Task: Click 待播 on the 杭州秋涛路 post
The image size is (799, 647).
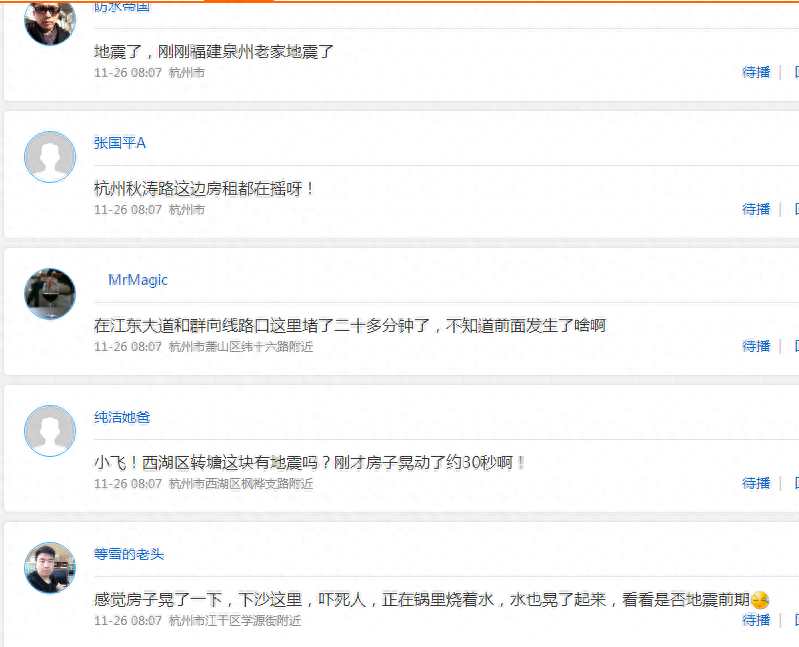Action: tap(756, 209)
